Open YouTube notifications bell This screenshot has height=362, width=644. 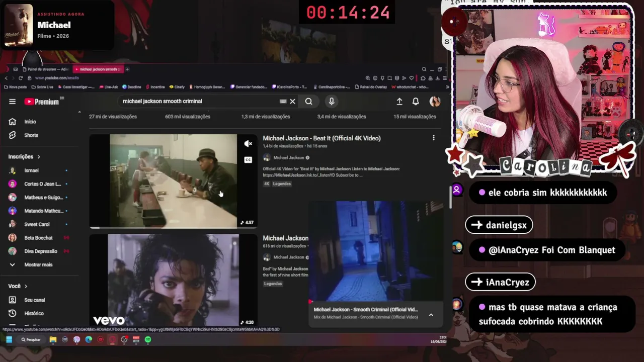coord(416,102)
